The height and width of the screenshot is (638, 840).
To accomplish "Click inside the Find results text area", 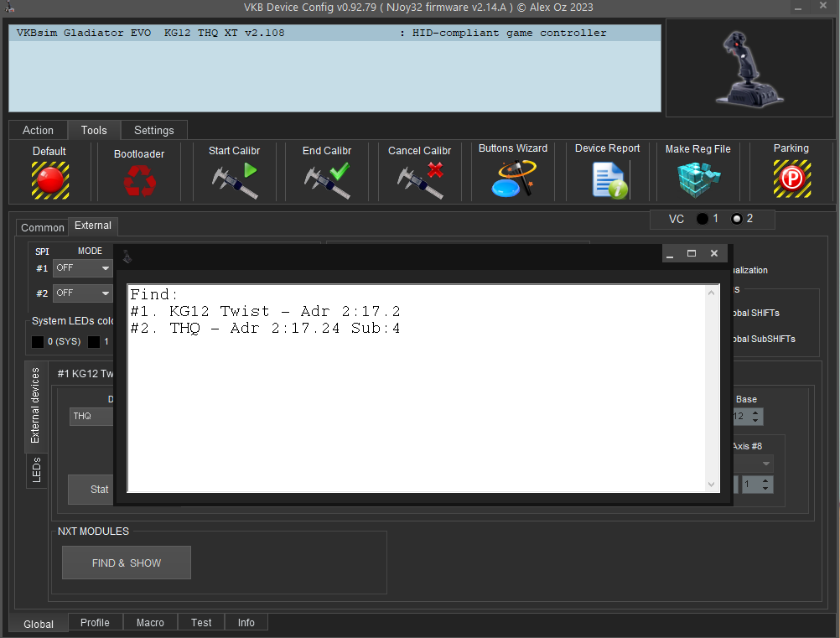I will [x=417, y=388].
